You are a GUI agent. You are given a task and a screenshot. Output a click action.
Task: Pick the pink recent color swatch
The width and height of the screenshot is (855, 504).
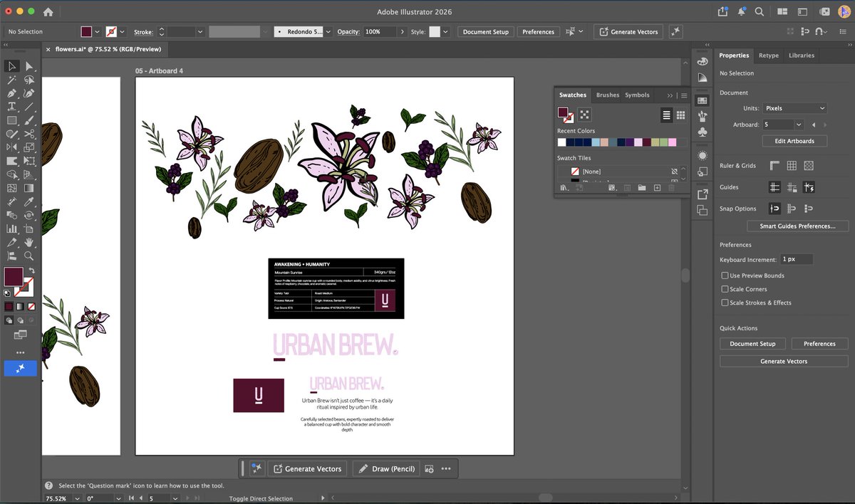(x=672, y=142)
